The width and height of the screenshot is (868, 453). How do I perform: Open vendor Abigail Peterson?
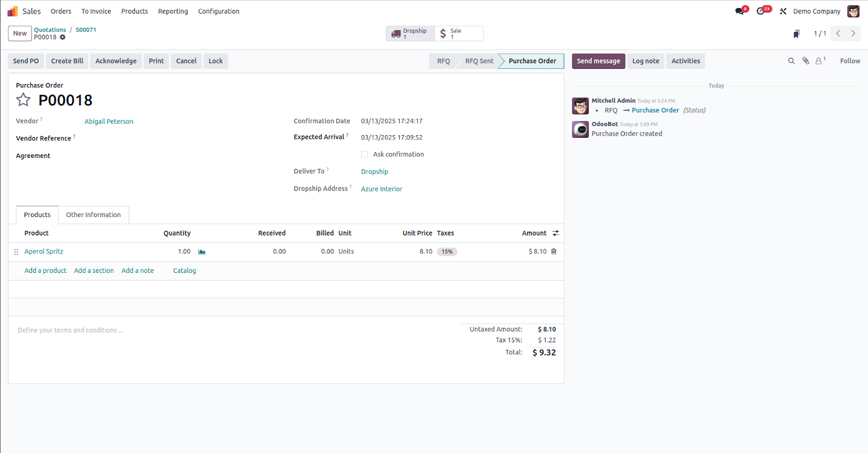coord(109,122)
